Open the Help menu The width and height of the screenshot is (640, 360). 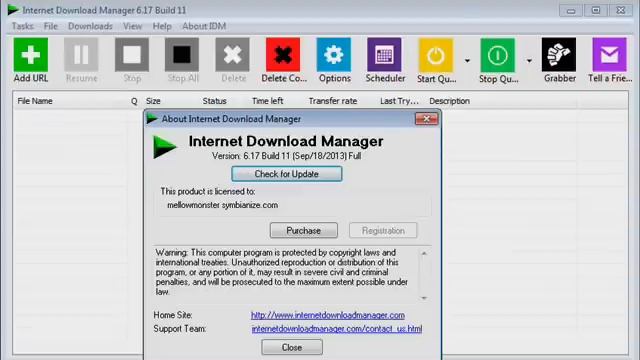click(x=162, y=26)
